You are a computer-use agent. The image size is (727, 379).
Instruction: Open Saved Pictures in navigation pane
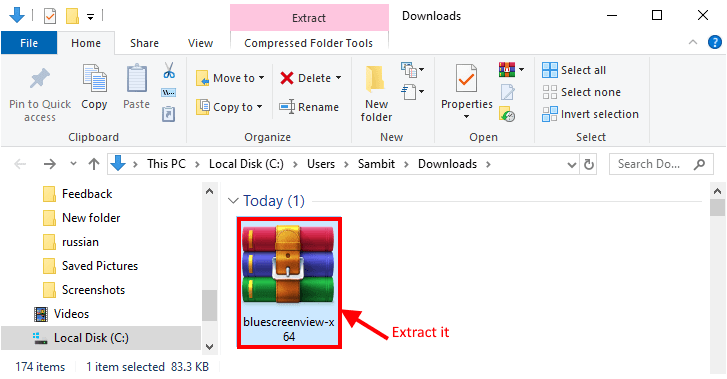(x=100, y=266)
